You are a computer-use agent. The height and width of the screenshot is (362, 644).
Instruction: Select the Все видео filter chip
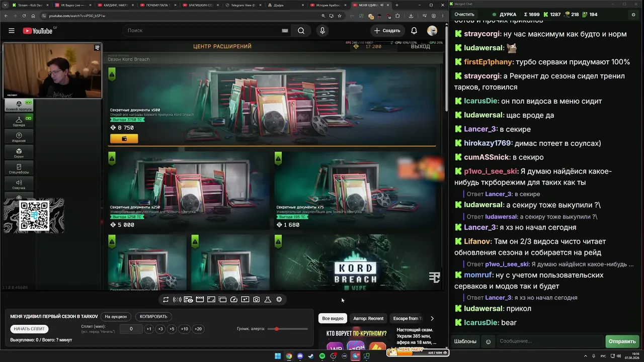click(333, 318)
